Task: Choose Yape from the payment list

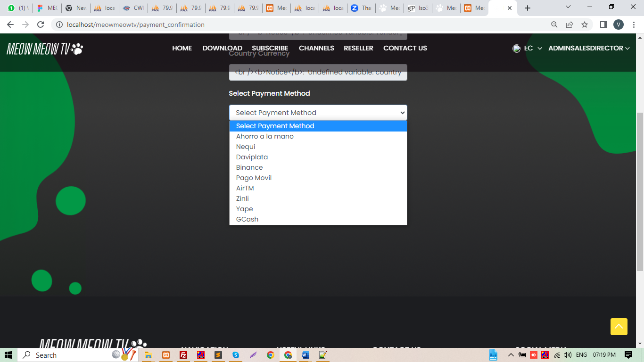Action: [x=318, y=209]
